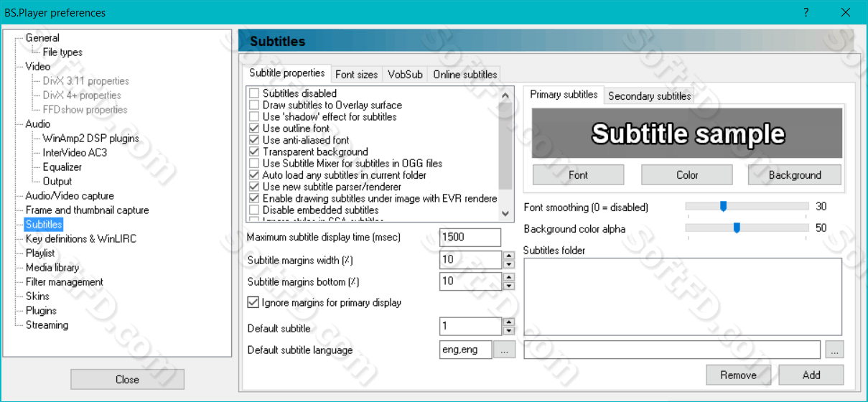Select Skins preferences
This screenshot has height=402, width=868.
[38, 296]
